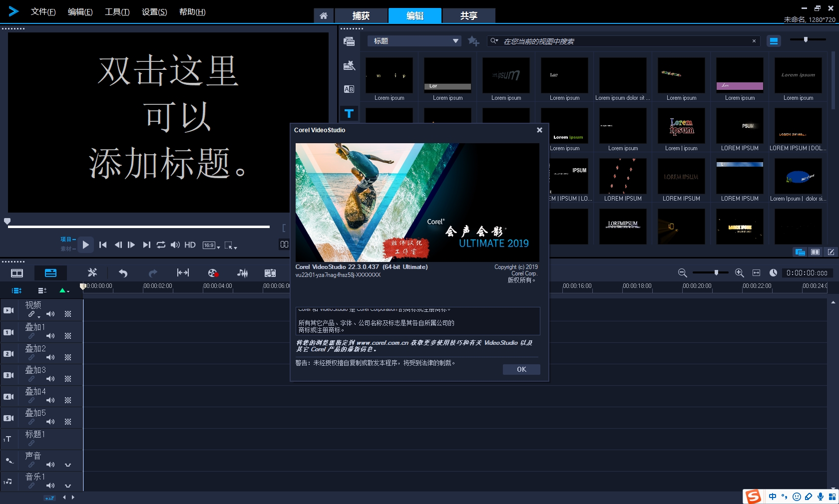Mute the 叠加1 track
Screen dimensions: 839x504
point(50,336)
